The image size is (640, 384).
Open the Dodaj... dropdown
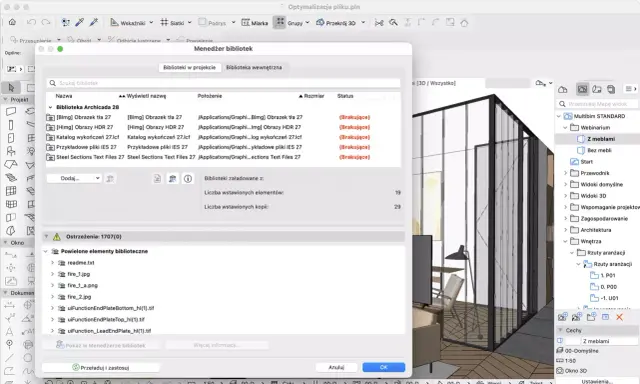[x=74, y=178]
